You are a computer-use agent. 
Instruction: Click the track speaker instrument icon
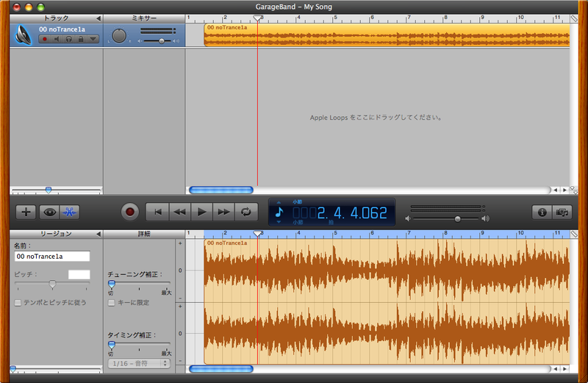[23, 35]
